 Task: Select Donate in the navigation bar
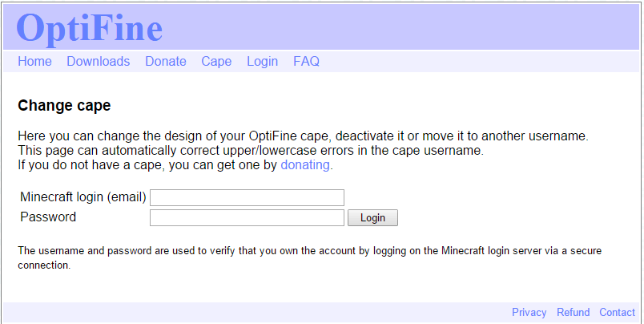tap(165, 62)
